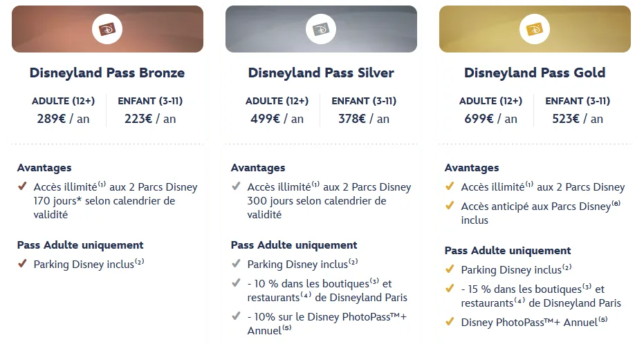Click the checkmark beside Gold -15% boutiques

[450, 289]
